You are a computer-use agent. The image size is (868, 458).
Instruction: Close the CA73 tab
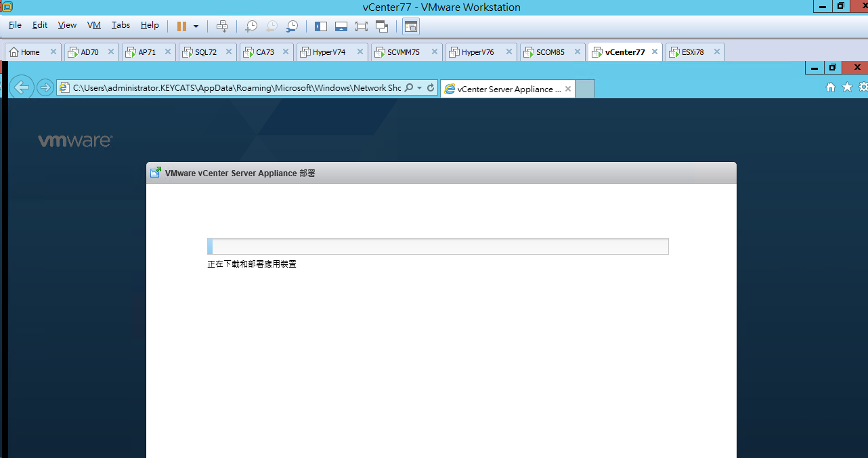286,51
